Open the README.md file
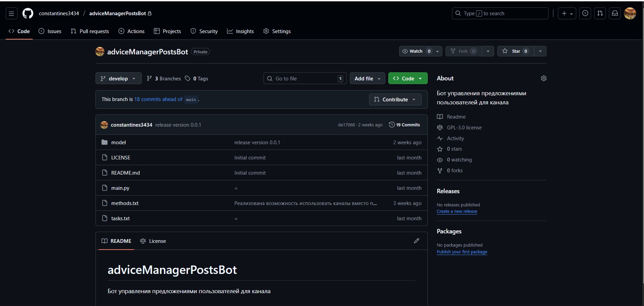This screenshot has height=306, width=644. pyautogui.click(x=125, y=173)
